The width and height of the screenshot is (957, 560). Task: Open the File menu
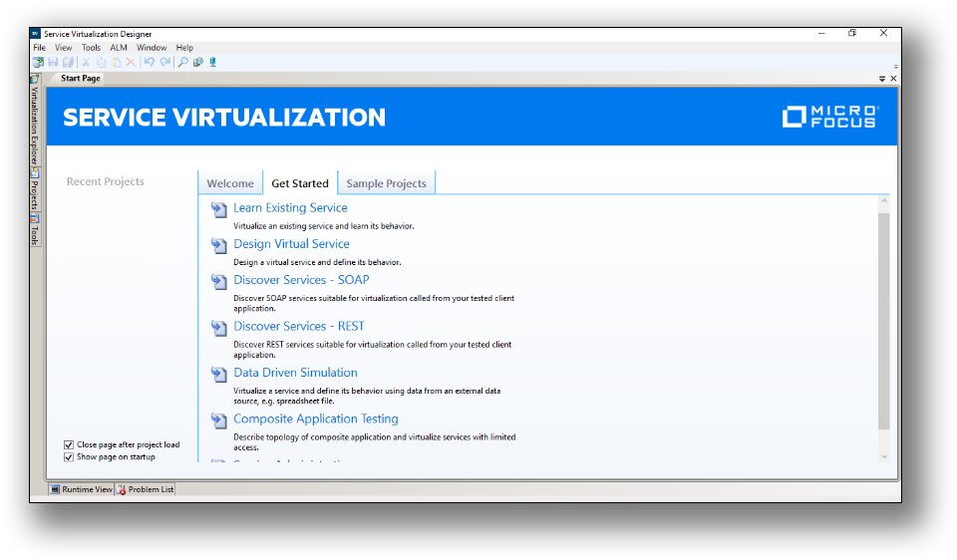tap(40, 48)
